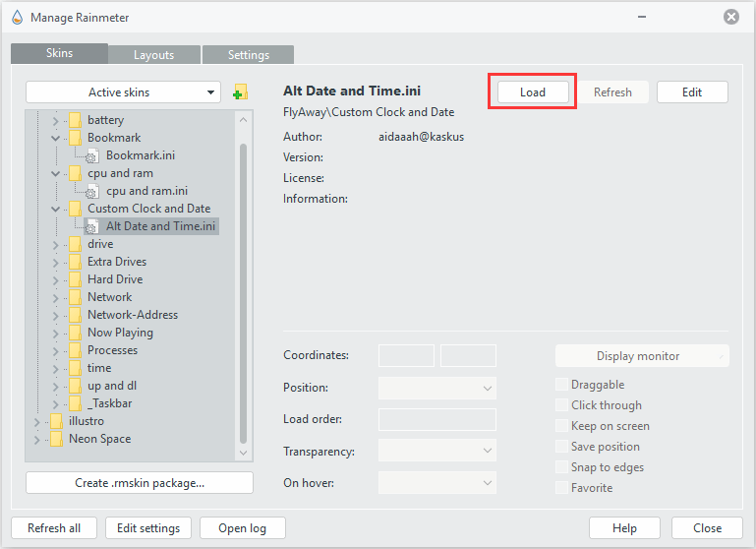Click the Help button
756x549 pixels.
click(624, 528)
